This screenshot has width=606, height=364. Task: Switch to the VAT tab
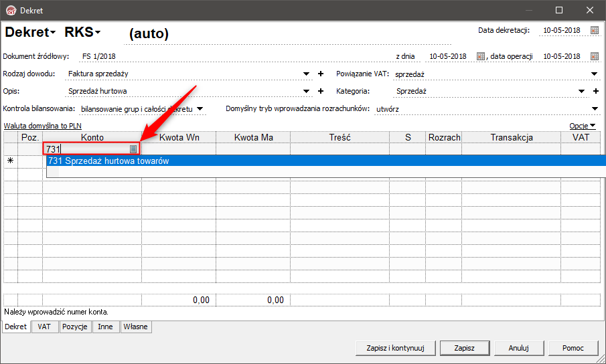coord(44,327)
